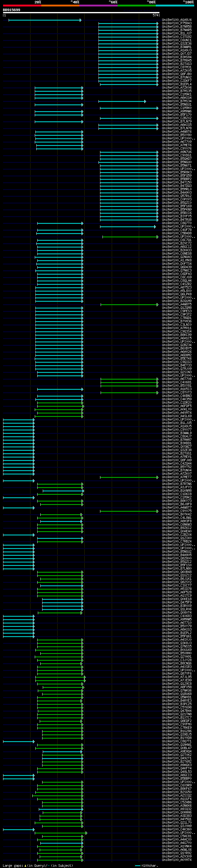This screenshot has height=868, width=197.
Task: Click the green alignment bar for UniRef100_A4W8T5
Action: [x=130, y=305]
